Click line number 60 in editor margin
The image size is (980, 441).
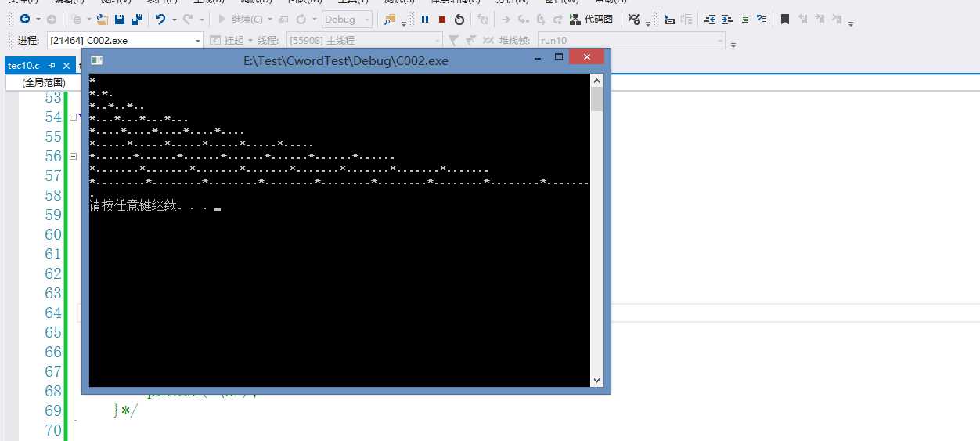(53, 234)
